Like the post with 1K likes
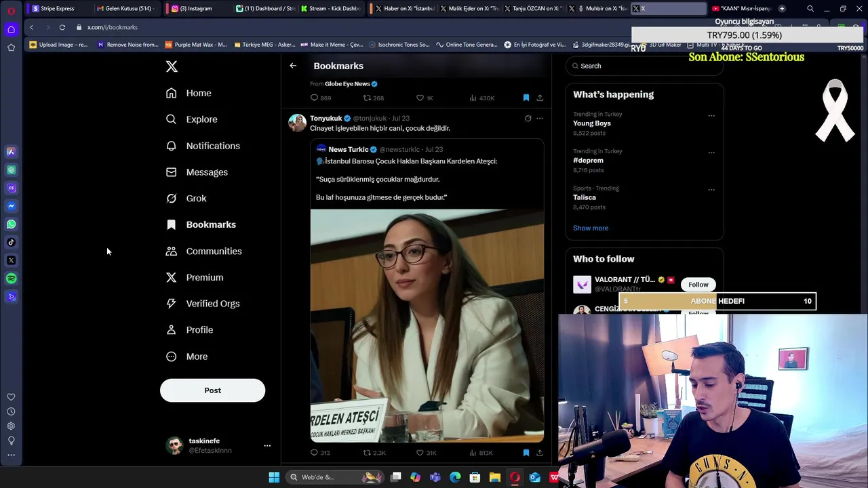The height and width of the screenshot is (488, 868). coord(425,98)
